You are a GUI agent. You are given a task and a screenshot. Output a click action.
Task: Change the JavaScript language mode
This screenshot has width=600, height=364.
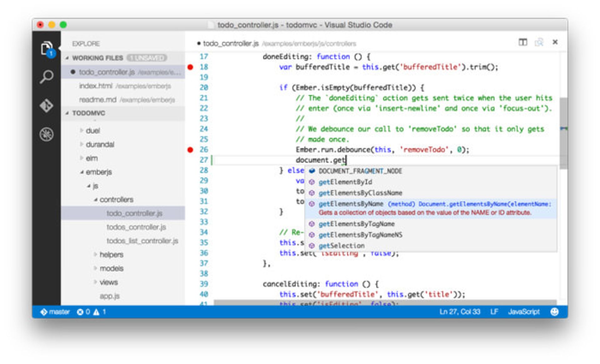point(524,312)
